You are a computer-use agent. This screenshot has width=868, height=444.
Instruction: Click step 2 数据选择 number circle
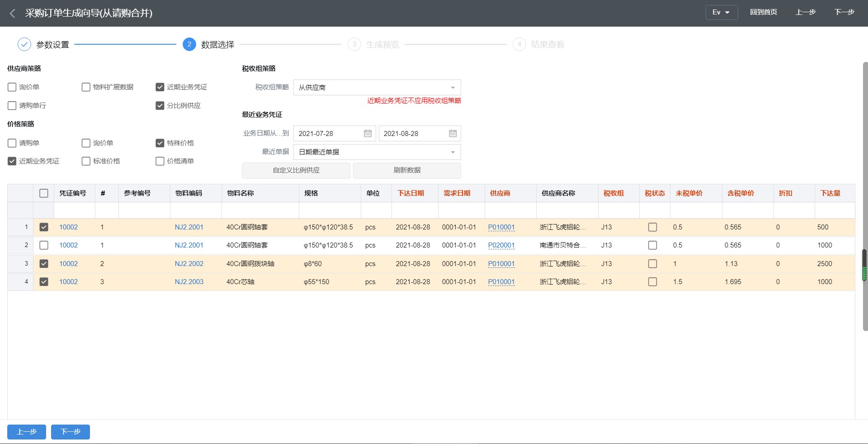189,44
